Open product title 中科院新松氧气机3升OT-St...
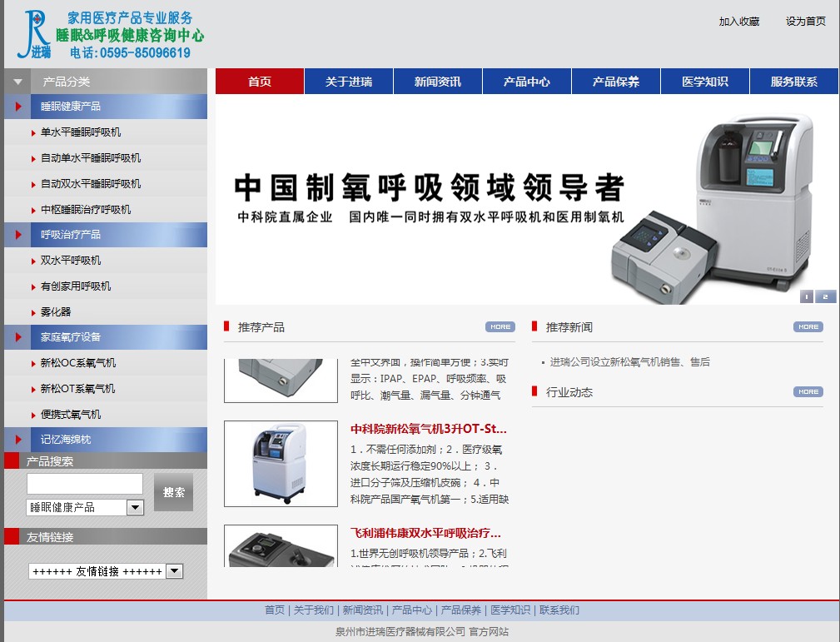The image size is (840, 642). (429, 429)
